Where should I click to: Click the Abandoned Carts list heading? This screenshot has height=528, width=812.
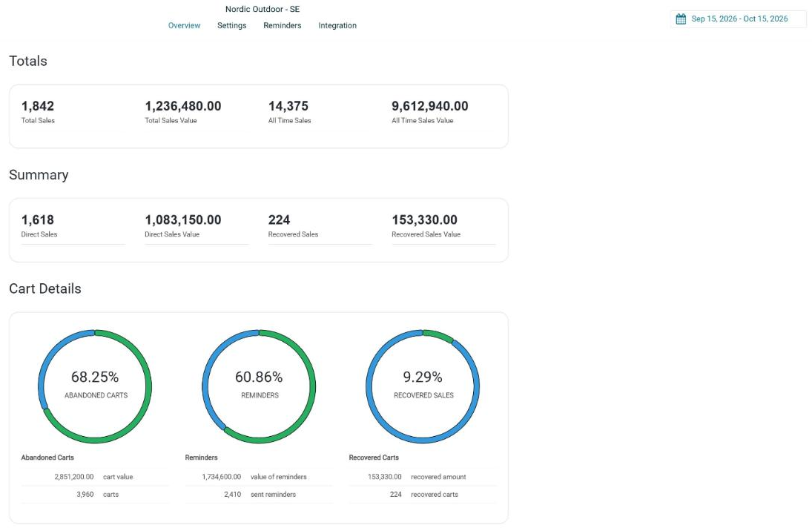pyautogui.click(x=47, y=458)
